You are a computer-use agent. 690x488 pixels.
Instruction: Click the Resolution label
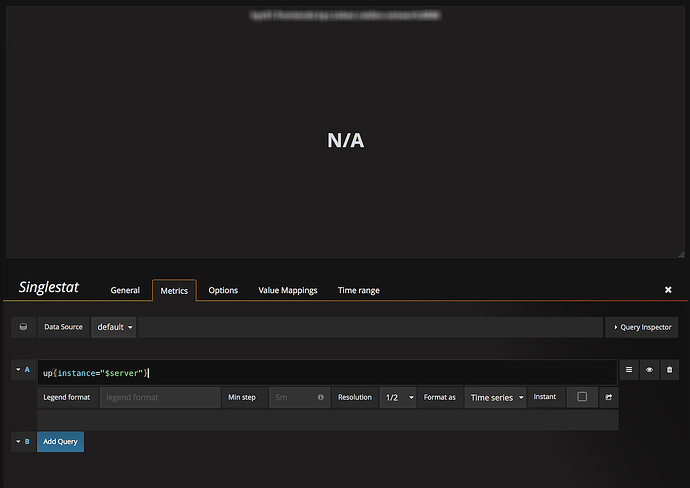[355, 397]
